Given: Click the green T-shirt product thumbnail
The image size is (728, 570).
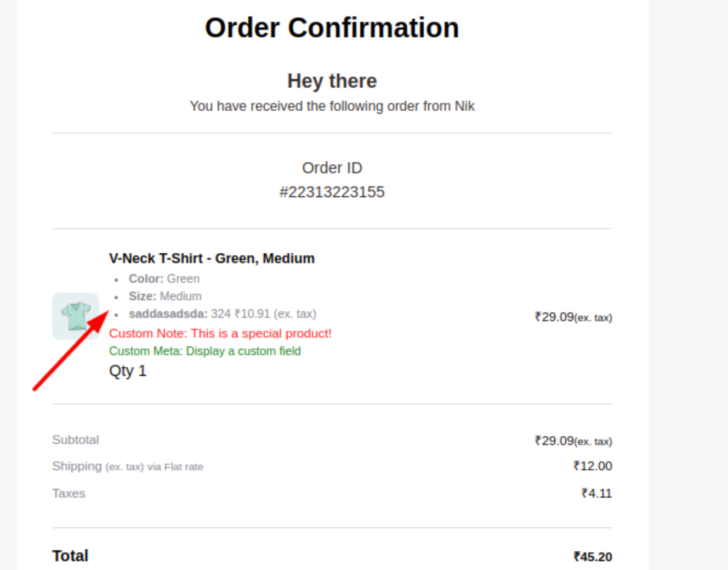Looking at the screenshot, I should (76, 316).
